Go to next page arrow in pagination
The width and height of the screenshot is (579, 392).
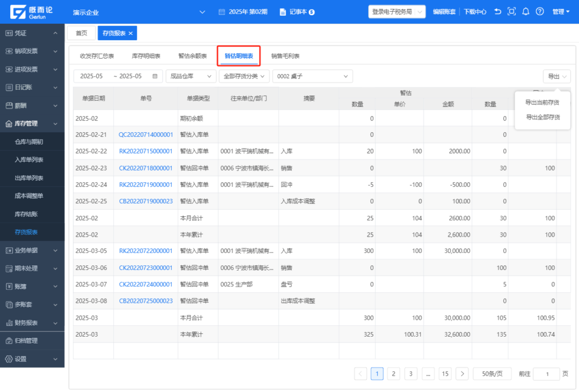(462, 373)
